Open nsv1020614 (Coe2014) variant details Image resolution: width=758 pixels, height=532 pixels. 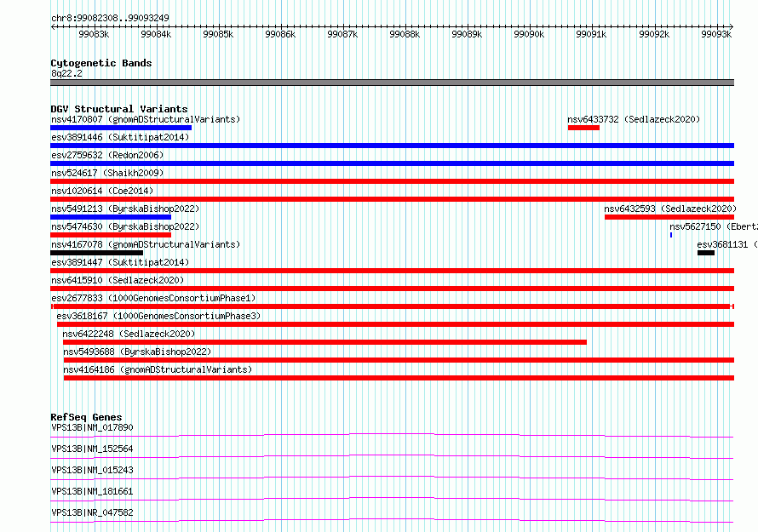(x=102, y=191)
